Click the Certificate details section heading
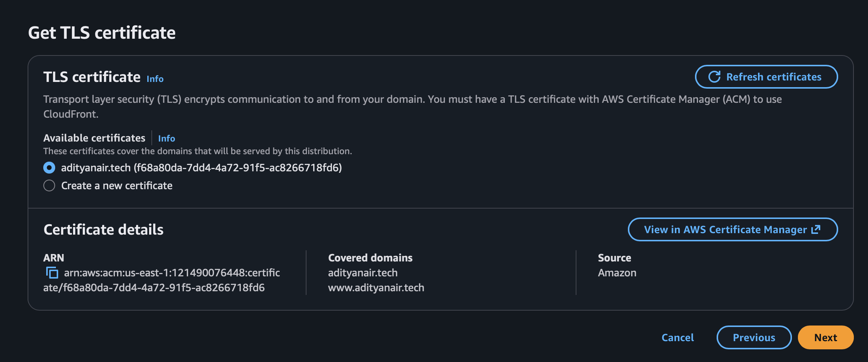Viewport: 868px width, 362px height. pos(104,230)
